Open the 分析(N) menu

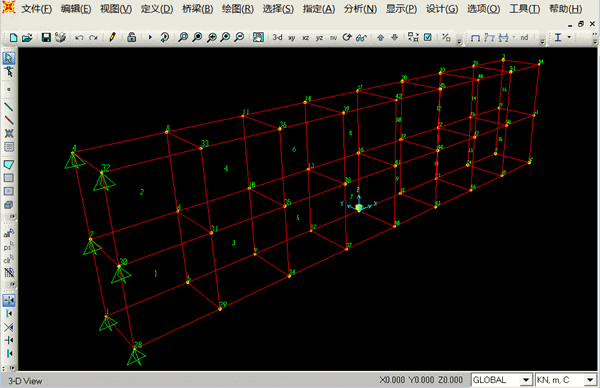(x=360, y=9)
